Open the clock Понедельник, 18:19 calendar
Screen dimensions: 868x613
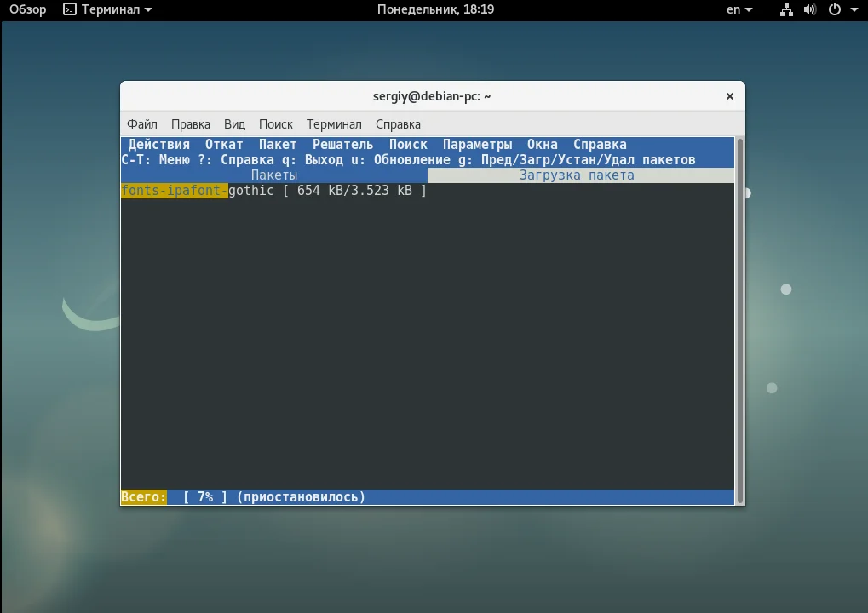click(x=435, y=9)
